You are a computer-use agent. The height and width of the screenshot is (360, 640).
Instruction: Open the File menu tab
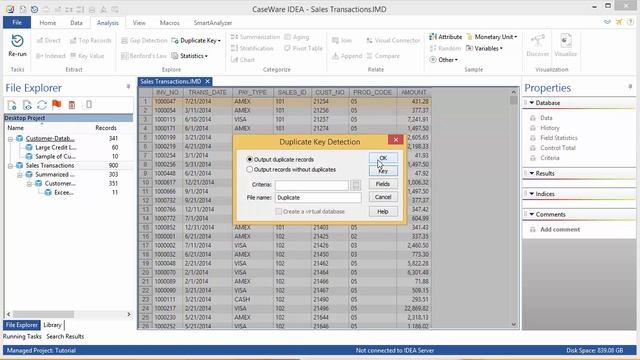tap(17, 22)
